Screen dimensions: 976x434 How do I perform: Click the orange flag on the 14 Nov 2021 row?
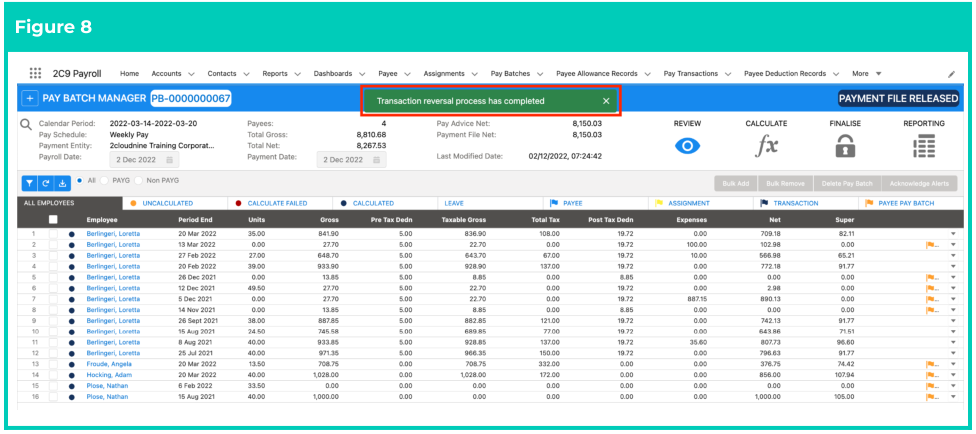(931, 309)
